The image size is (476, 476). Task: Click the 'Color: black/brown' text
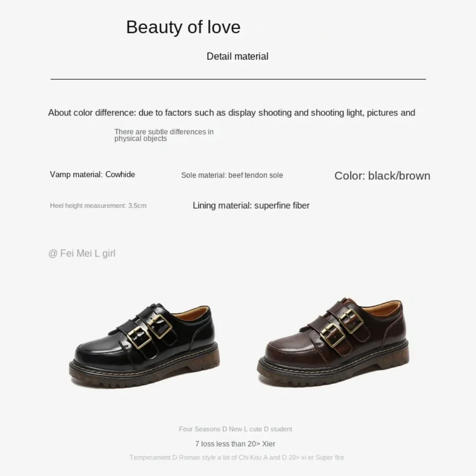click(x=382, y=176)
